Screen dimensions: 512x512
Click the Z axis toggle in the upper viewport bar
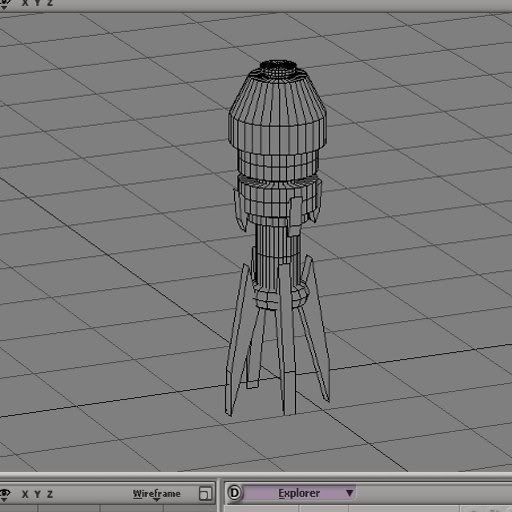point(50,3)
